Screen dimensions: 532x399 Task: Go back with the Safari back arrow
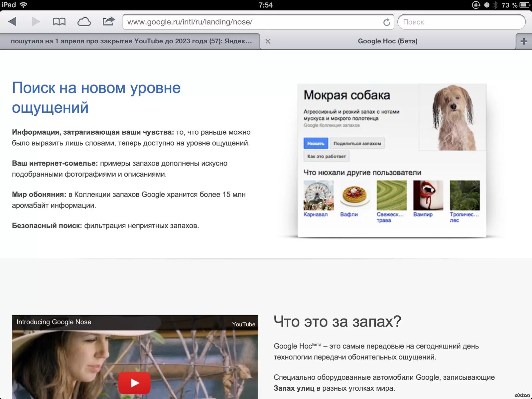pyautogui.click(x=12, y=22)
